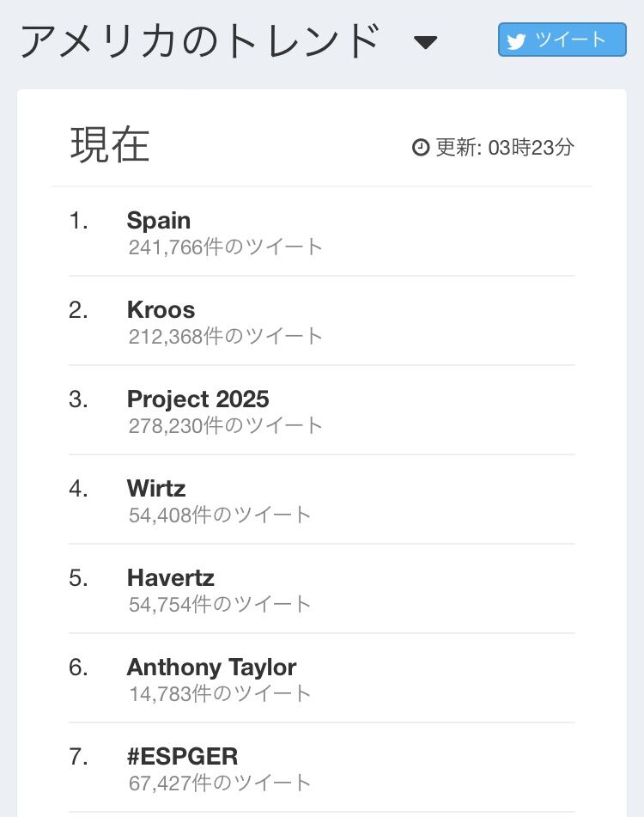Open the #ESPGER hashtag trend

tap(182, 756)
